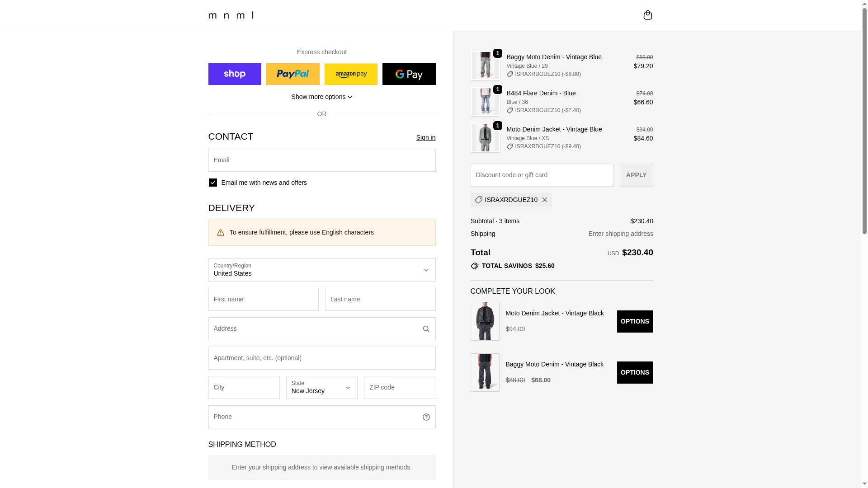Open the shopping bag cart icon
The width and height of the screenshot is (868, 488).
(x=647, y=15)
